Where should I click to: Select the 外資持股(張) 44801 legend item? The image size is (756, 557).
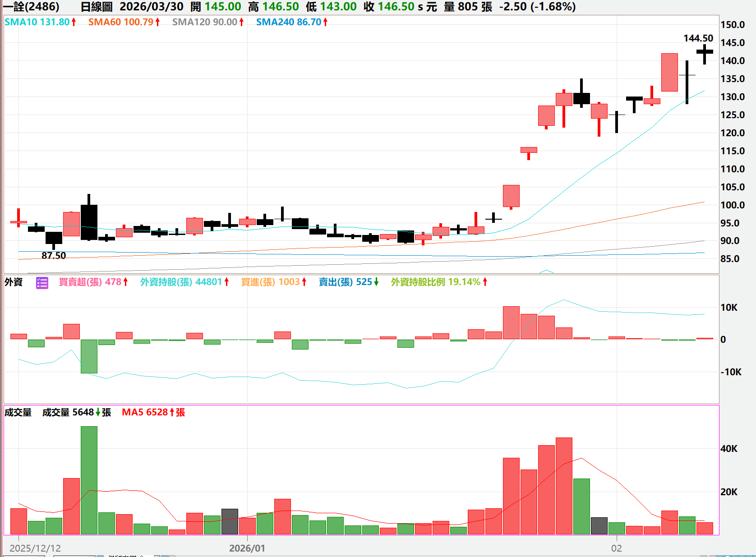(x=181, y=282)
